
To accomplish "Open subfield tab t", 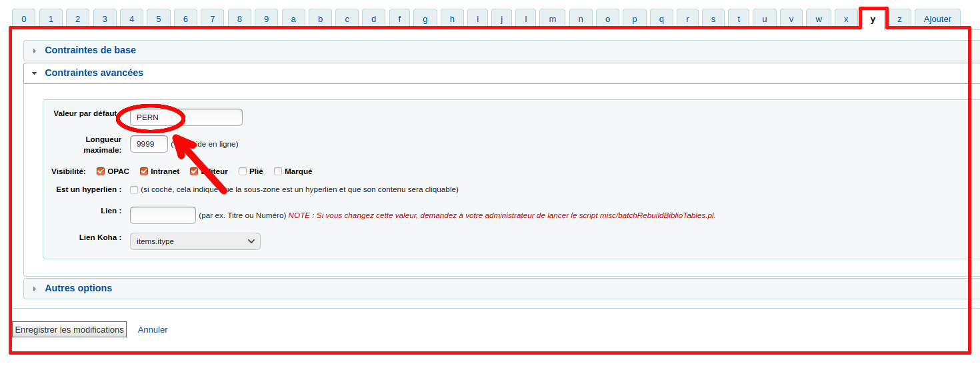I will [x=739, y=19].
